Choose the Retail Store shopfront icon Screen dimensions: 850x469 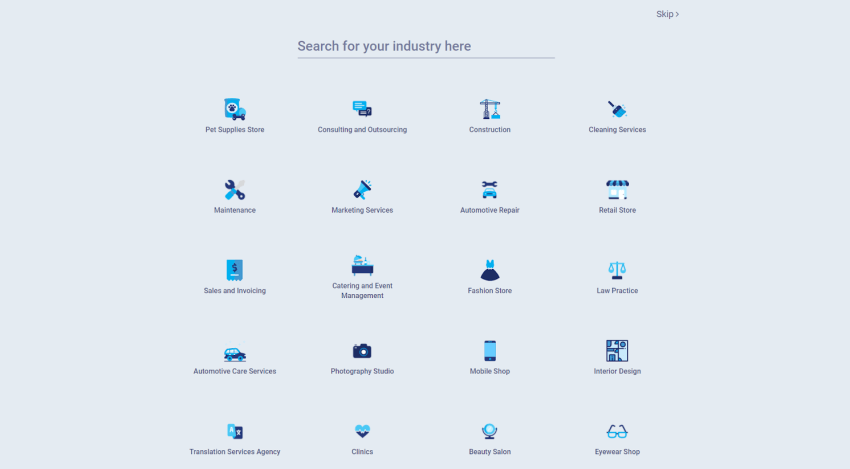(x=617, y=190)
